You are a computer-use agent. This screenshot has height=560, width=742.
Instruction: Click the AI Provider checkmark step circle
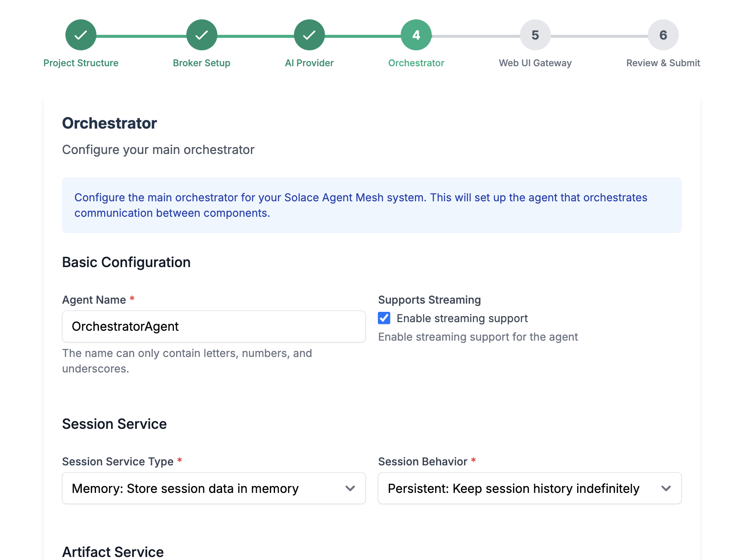[x=309, y=35]
